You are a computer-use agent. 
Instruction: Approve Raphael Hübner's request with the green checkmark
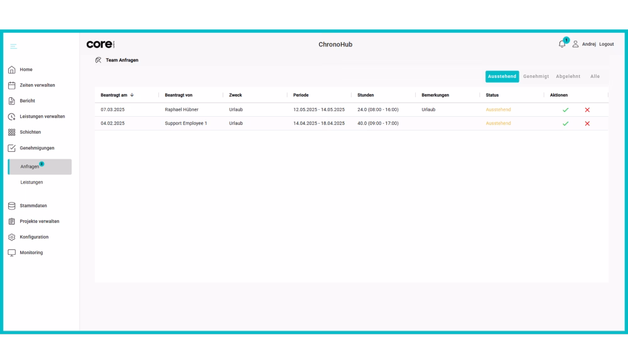point(565,110)
